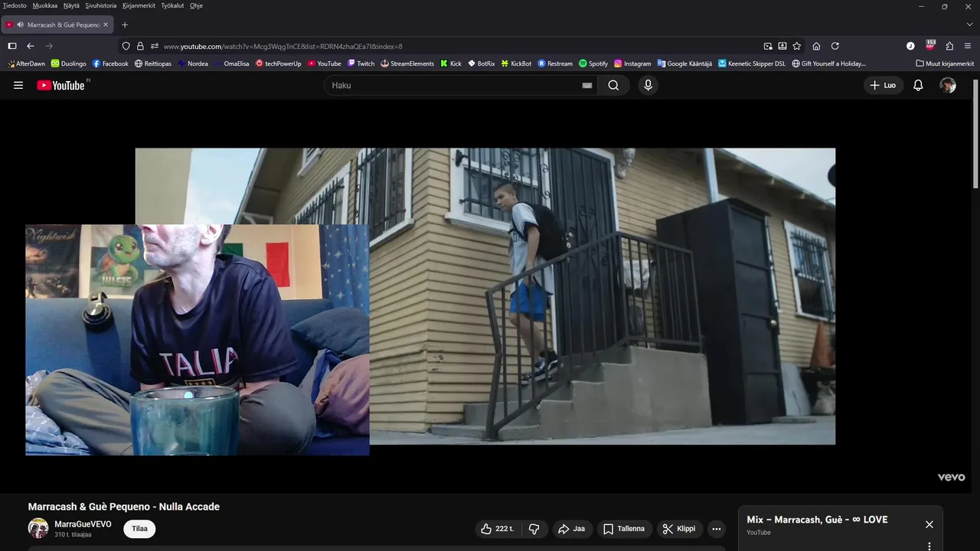Reload the current page
980x551 pixels.
pos(835,46)
